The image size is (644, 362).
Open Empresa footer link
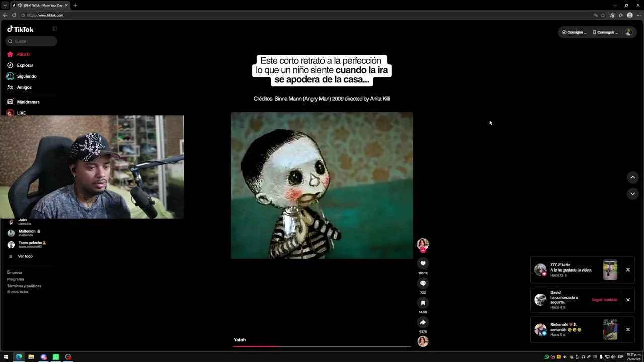15,272
